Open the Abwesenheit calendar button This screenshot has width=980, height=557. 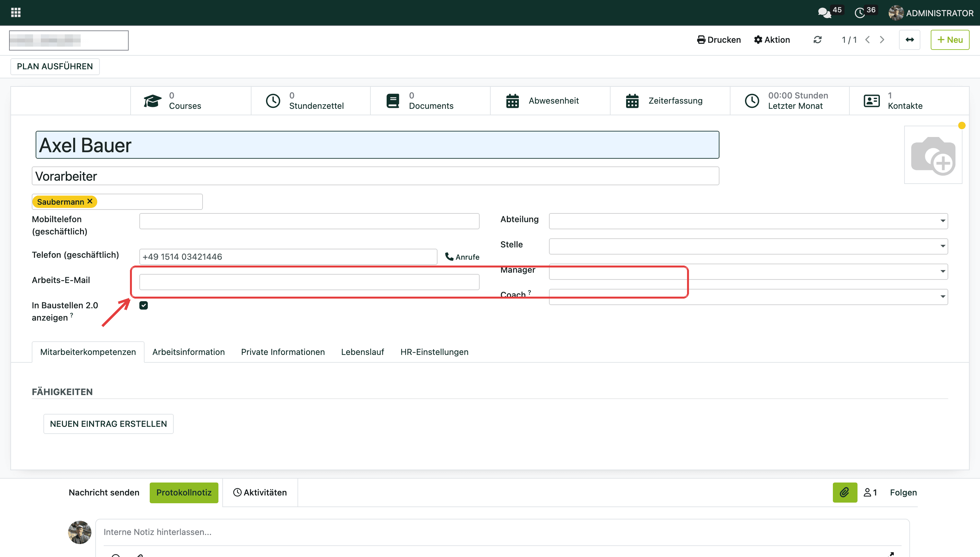(550, 101)
